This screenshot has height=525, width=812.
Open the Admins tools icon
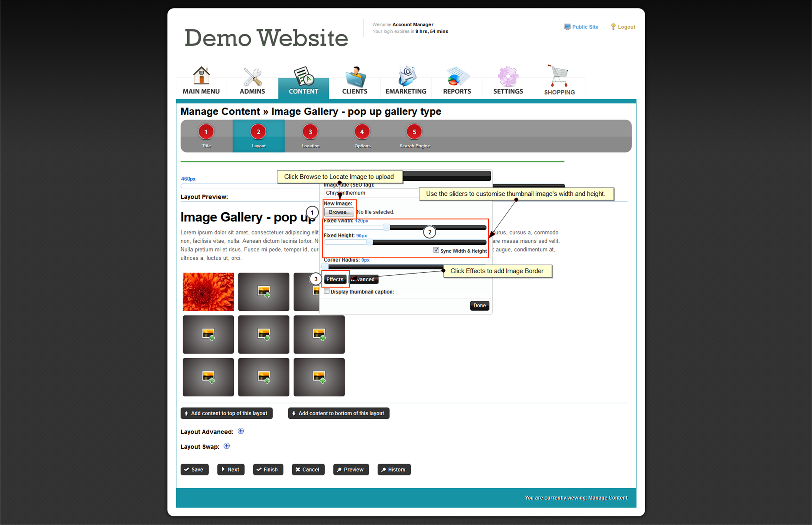point(252,77)
